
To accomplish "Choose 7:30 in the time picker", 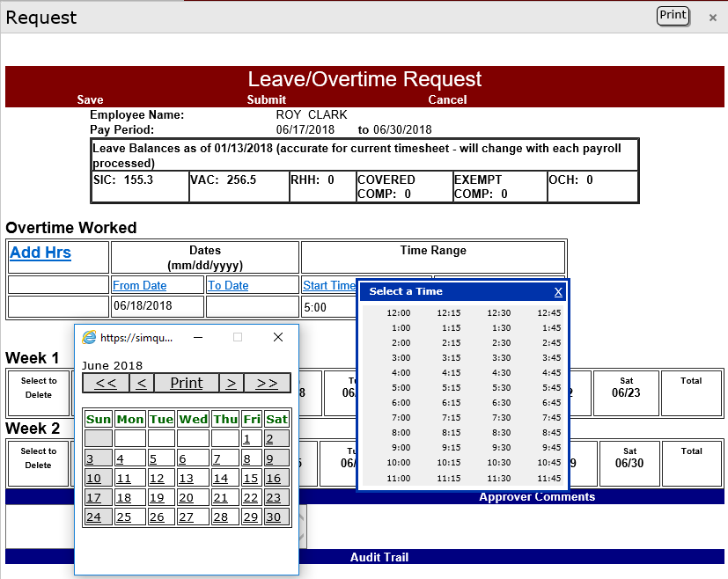I will tap(502, 418).
